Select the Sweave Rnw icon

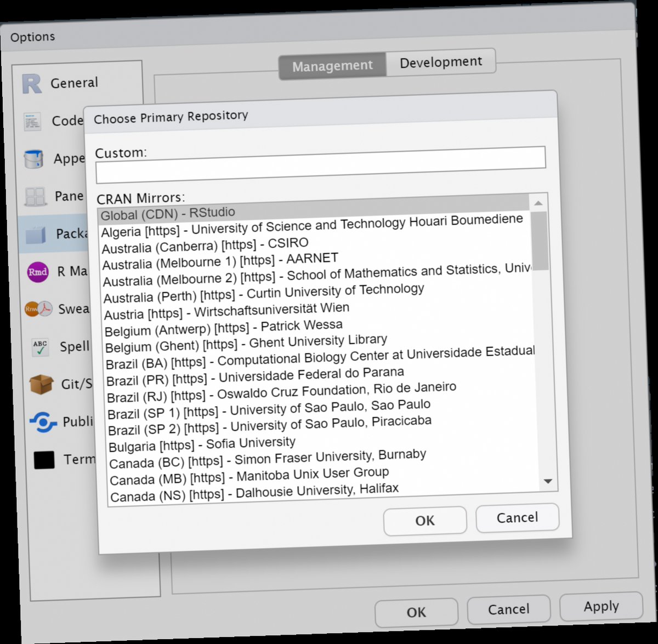coord(38,310)
